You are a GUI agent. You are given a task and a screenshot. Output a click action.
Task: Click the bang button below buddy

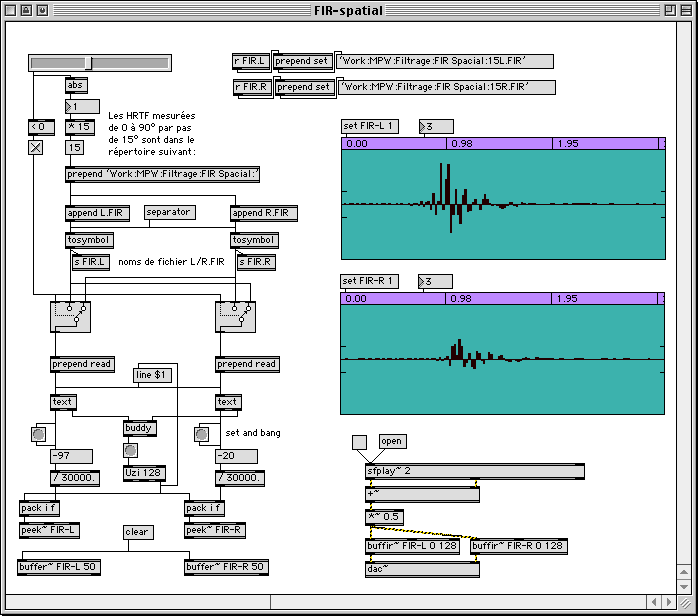(130, 450)
